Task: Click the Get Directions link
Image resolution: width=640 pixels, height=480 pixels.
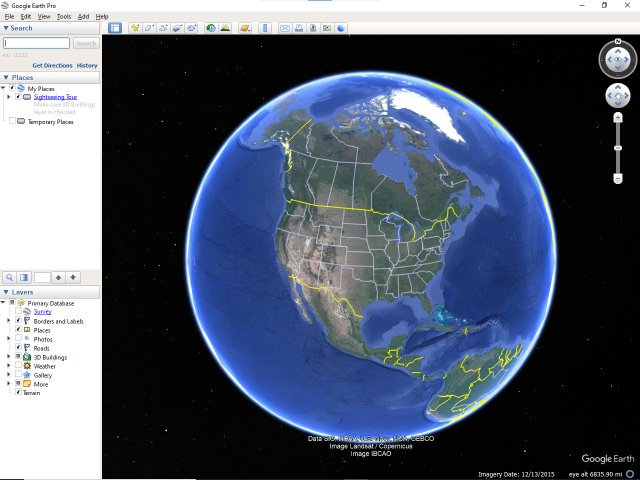Action: [x=52, y=65]
